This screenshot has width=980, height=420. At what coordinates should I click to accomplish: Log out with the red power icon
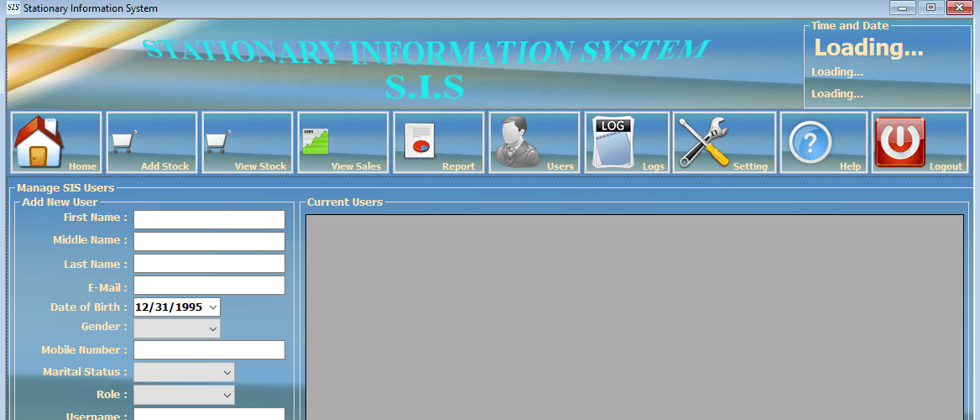(899, 141)
